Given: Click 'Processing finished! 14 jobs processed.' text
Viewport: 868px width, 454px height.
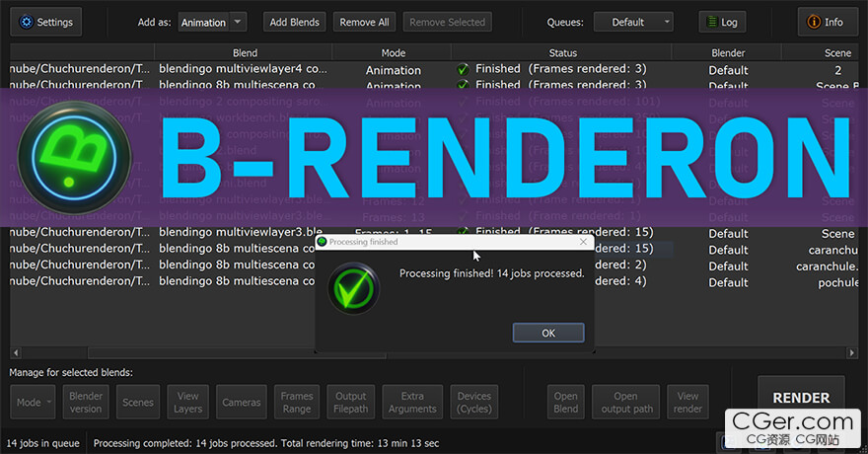Looking at the screenshot, I should (x=491, y=273).
